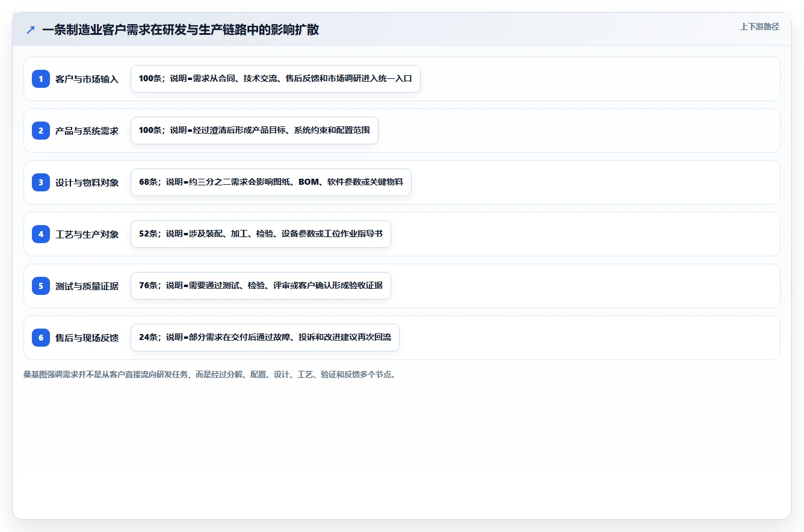The width and height of the screenshot is (804, 532).
Task: Click the number 5 badge
Action: click(41, 286)
